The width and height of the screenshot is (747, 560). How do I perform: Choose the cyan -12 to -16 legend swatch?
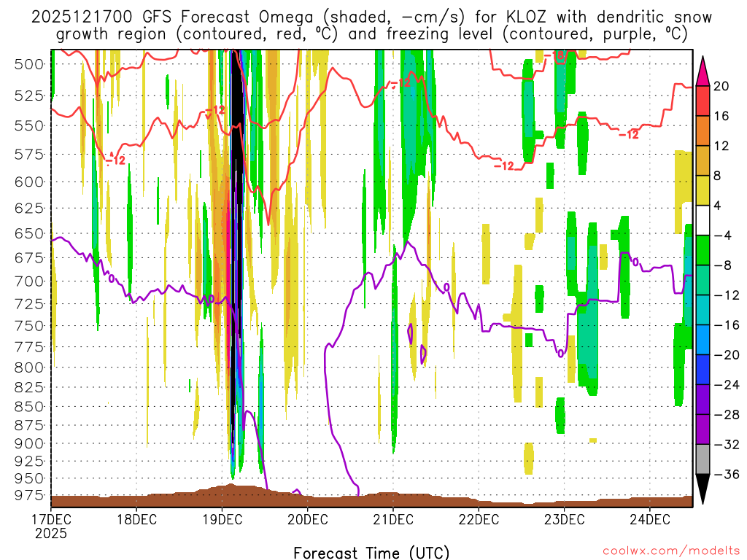click(x=703, y=310)
